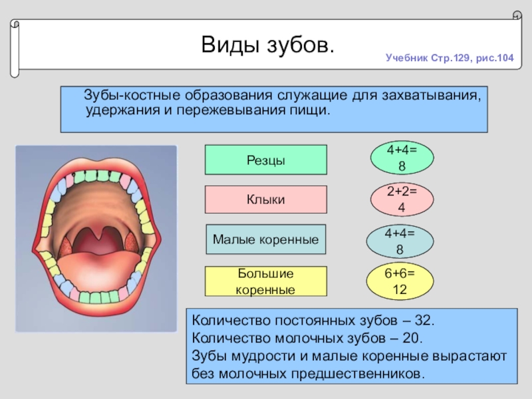Click the yellow oval showing 6+6=12
The height and width of the screenshot is (399, 532).
tap(400, 281)
